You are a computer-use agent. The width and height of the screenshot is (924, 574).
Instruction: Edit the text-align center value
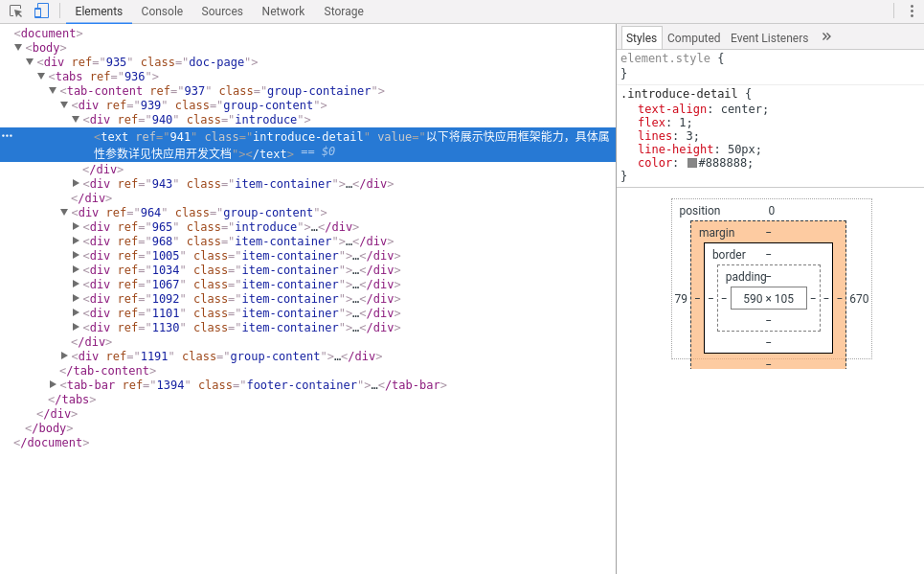(744, 109)
